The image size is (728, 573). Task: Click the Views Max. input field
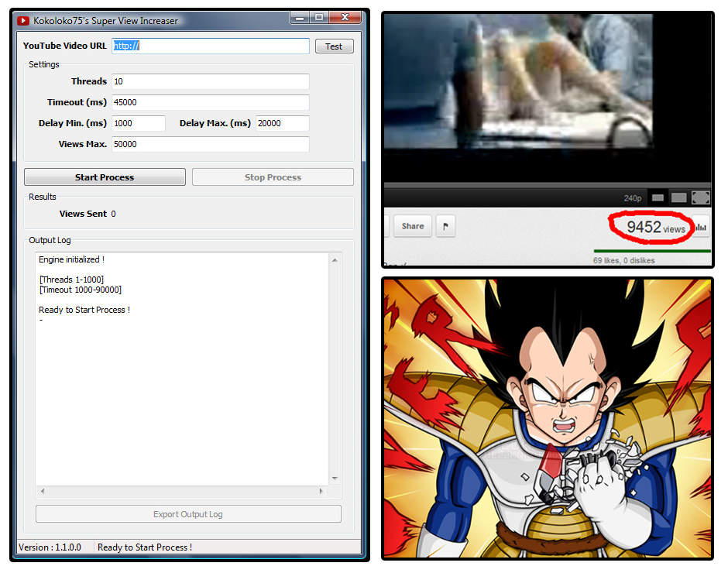(x=211, y=144)
